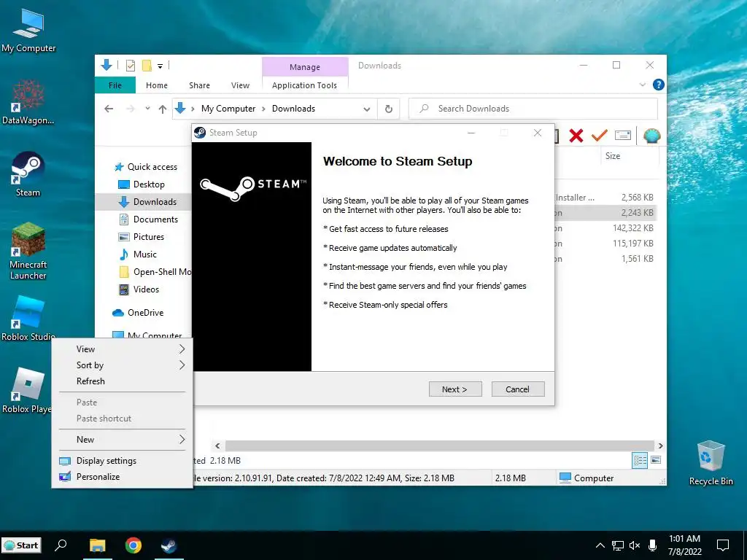Click quick access new folder icon
747x560 pixels.
[147, 66]
